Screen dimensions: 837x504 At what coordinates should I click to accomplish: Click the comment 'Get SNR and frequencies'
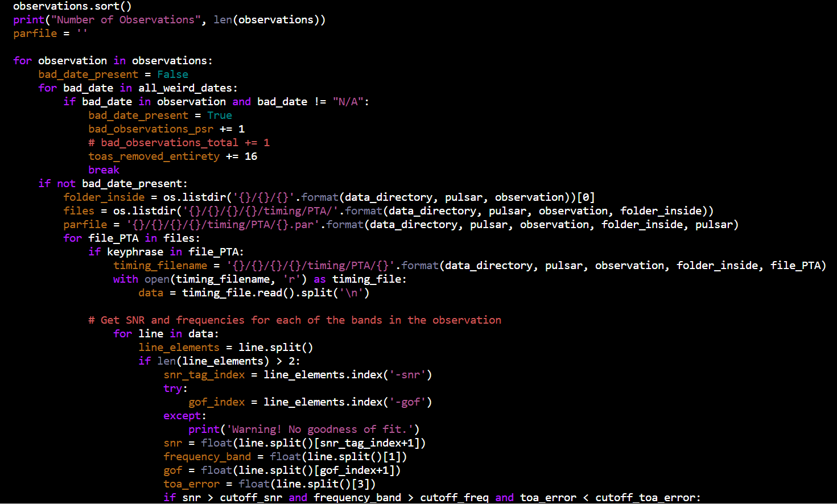295,320
